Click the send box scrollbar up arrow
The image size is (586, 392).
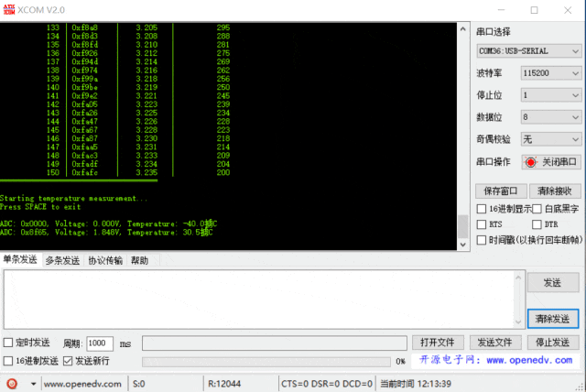pyautogui.click(x=518, y=278)
